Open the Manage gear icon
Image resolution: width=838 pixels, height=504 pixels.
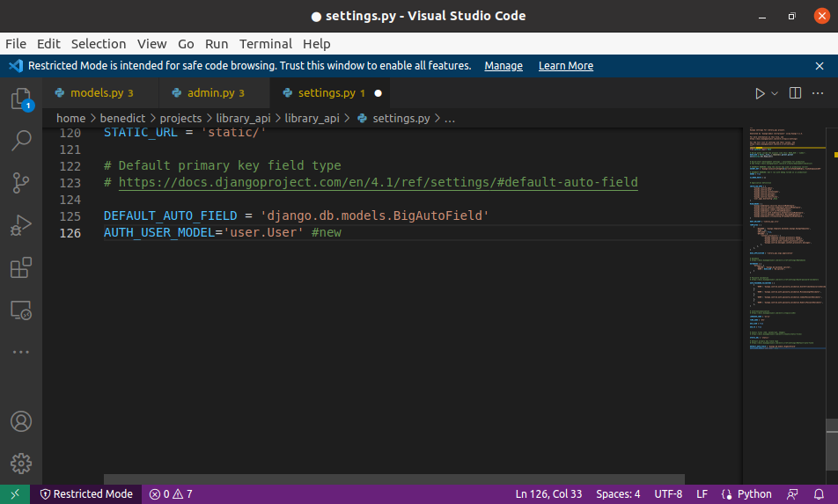(x=21, y=464)
